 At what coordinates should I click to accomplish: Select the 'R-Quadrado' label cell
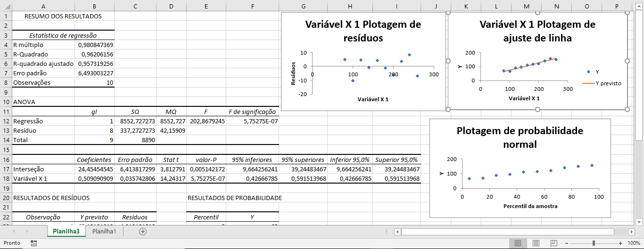43,54
